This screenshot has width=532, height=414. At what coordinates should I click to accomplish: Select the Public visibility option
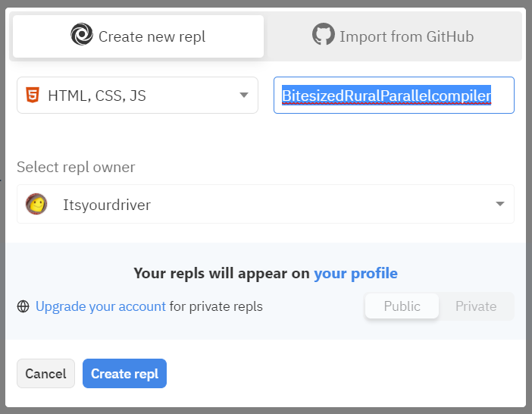tap(402, 306)
